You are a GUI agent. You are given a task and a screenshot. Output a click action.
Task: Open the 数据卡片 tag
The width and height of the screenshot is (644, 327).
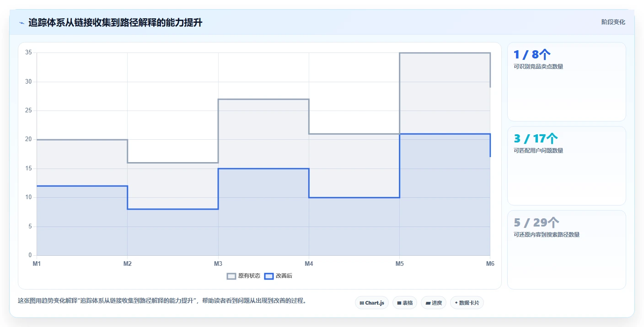click(x=467, y=303)
